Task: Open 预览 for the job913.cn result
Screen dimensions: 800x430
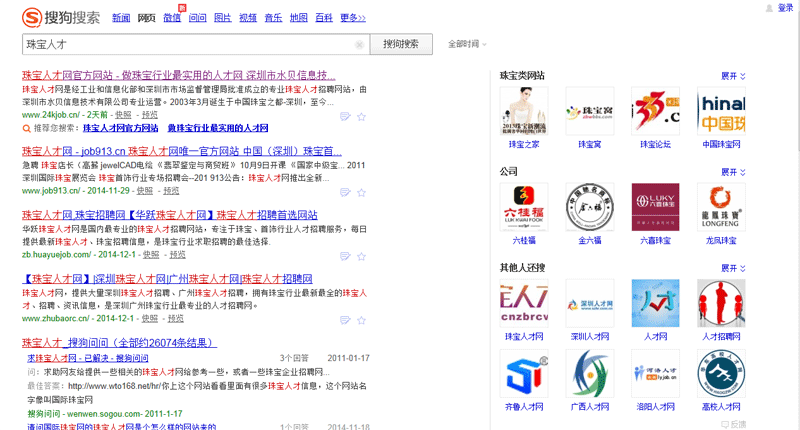Action: tap(171, 191)
